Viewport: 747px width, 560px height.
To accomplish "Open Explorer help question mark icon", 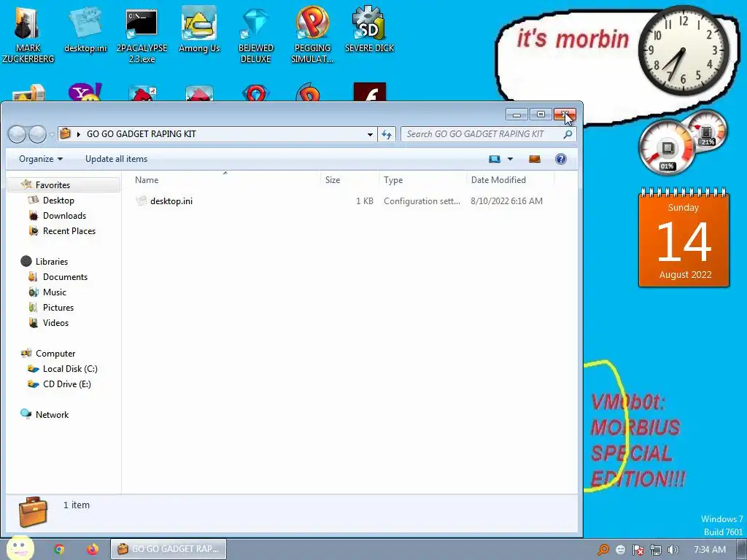I will pos(561,159).
